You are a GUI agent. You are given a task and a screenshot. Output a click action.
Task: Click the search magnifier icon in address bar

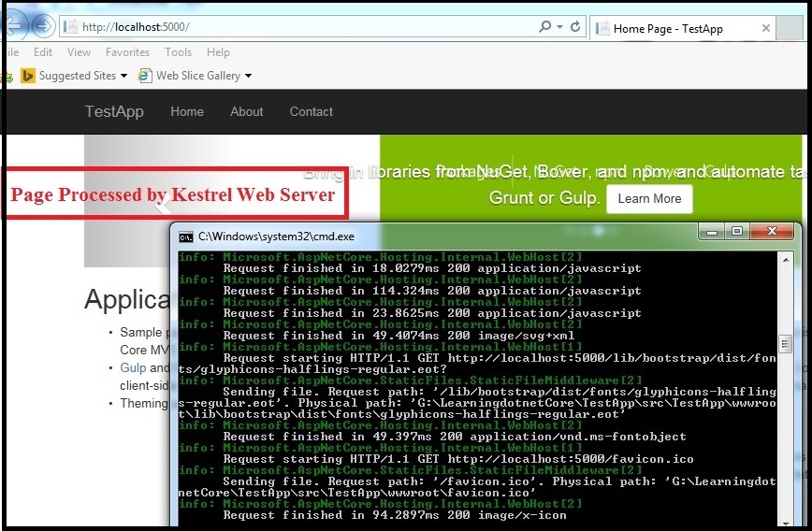pyautogui.click(x=544, y=26)
